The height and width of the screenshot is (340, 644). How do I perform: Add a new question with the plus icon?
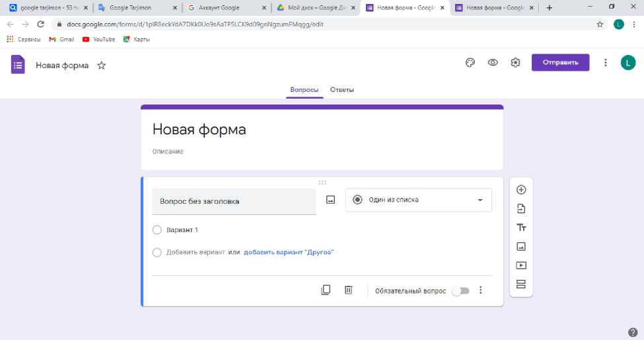click(x=521, y=190)
